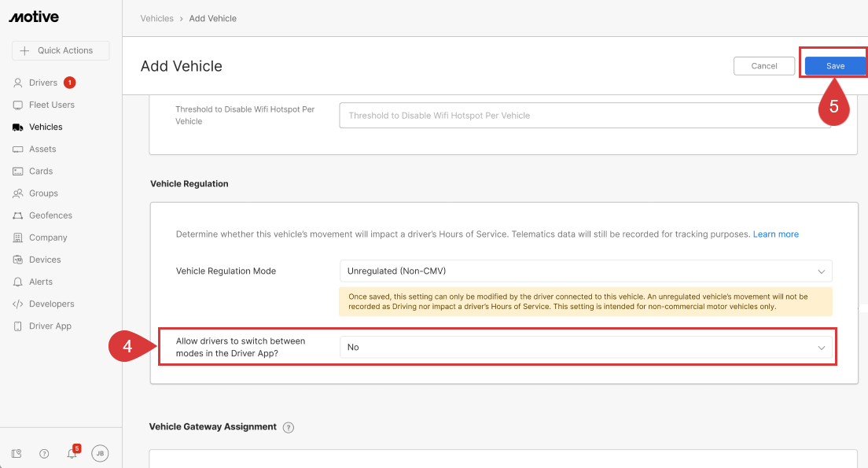Click the Geofences icon

[x=18, y=216]
